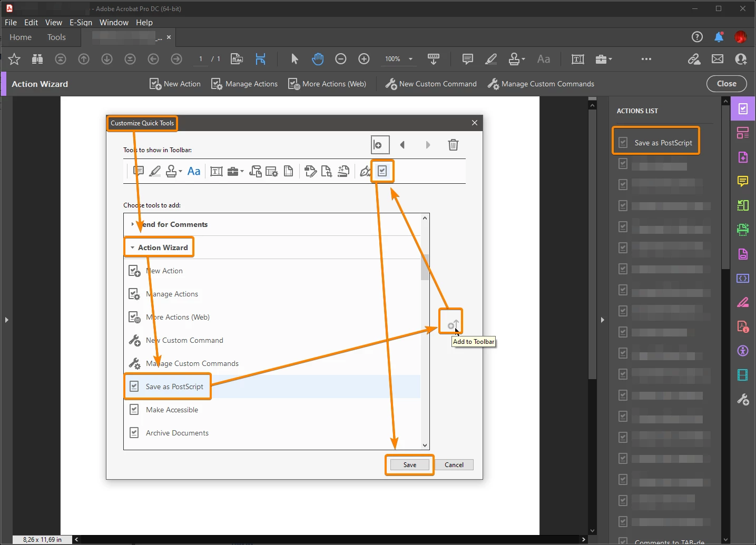Image resolution: width=756 pixels, height=545 pixels.
Task: Click New Custom Command in top bar
Action: [431, 84]
